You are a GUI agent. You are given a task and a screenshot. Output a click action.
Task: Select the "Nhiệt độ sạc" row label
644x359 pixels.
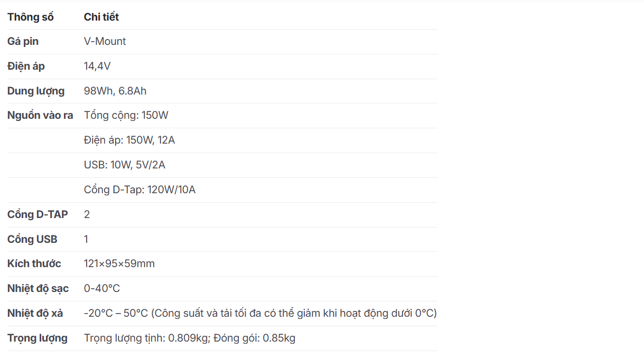point(38,288)
